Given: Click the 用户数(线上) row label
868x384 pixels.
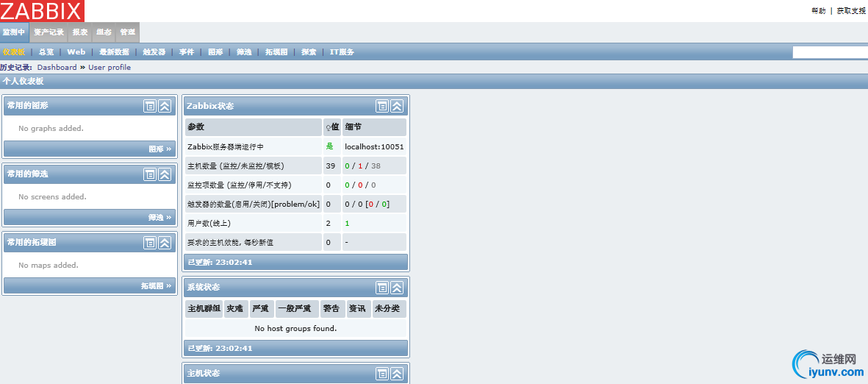Looking at the screenshot, I should [x=209, y=224].
